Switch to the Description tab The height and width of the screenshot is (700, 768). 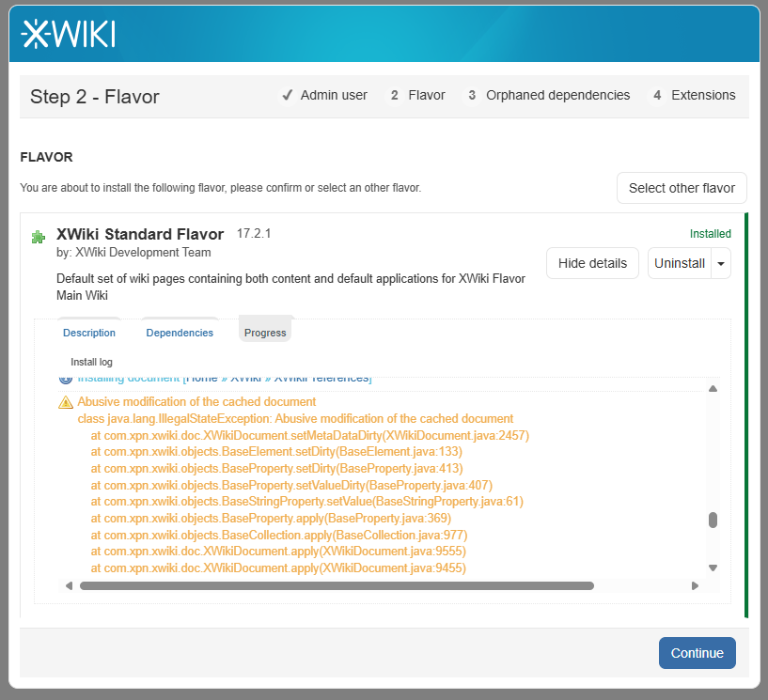pos(89,333)
